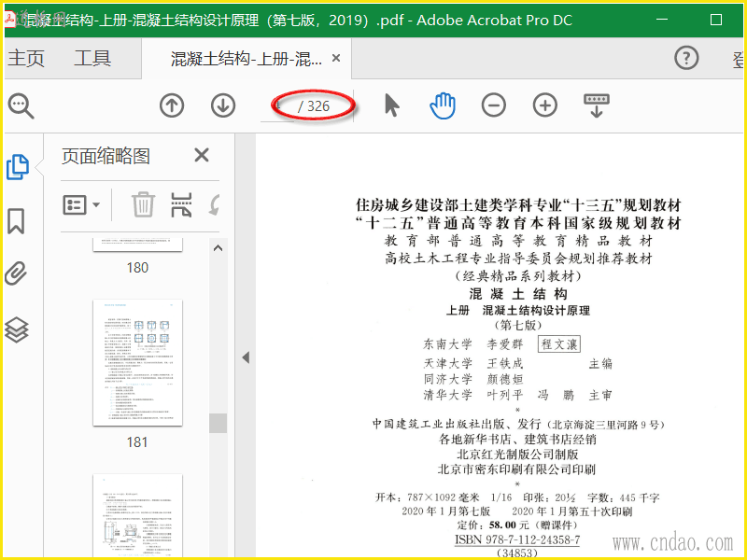Select page 181 thumbnail
This screenshot has width=747, height=560.
(137, 363)
